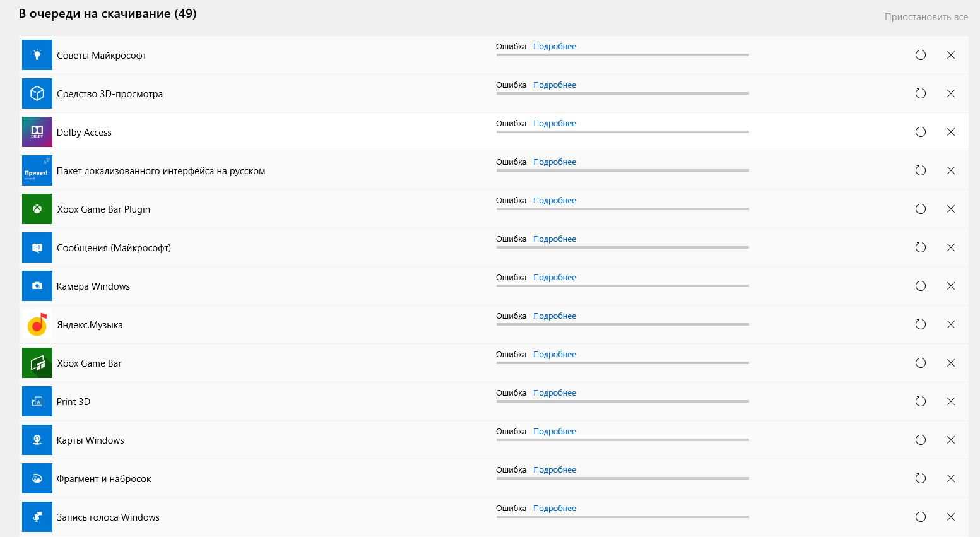Open the Советы Майкрософт app icon

(37, 55)
